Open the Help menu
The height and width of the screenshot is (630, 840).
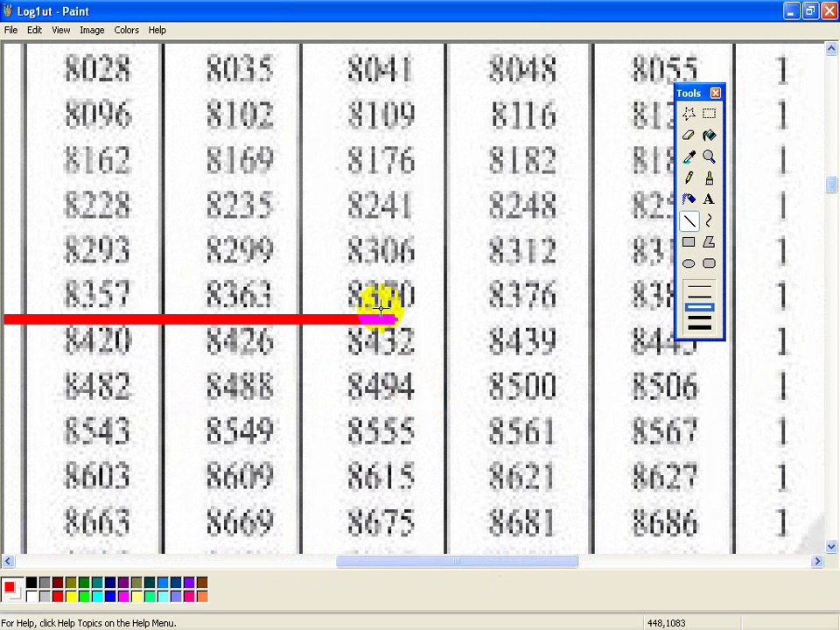pos(157,30)
